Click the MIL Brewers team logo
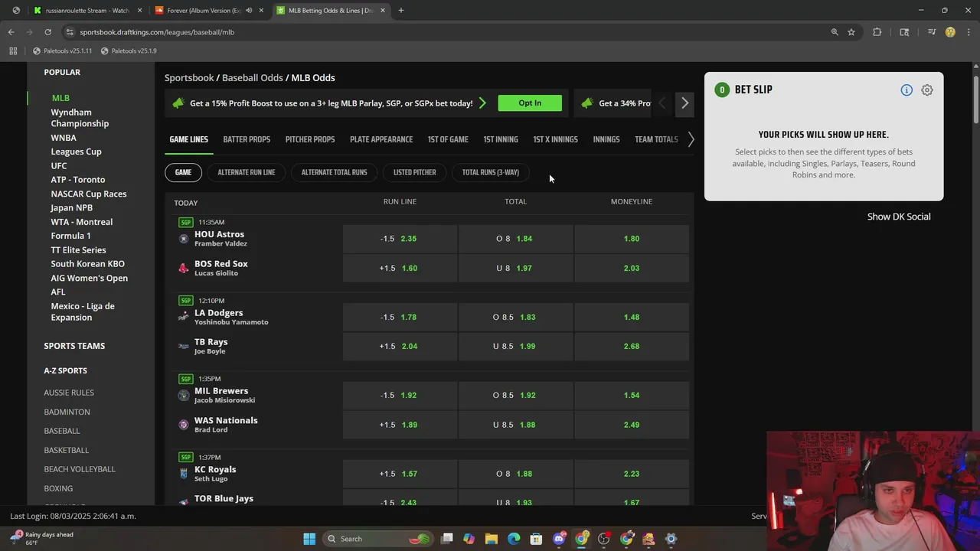Image resolution: width=980 pixels, height=551 pixels. point(184,396)
